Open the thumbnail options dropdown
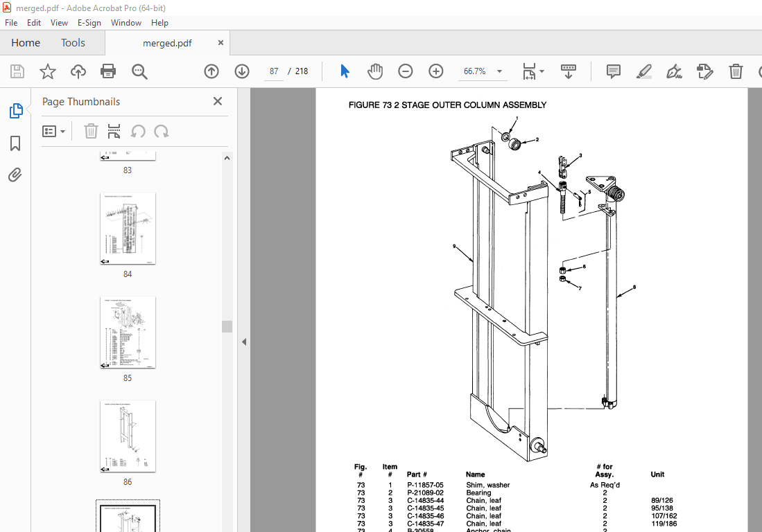The height and width of the screenshot is (532, 762). [53, 131]
